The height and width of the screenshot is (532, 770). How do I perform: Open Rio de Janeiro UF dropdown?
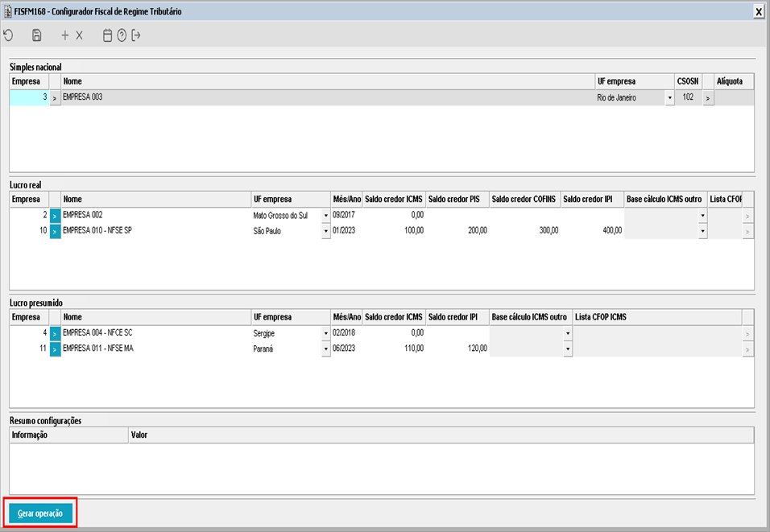pyautogui.click(x=669, y=98)
